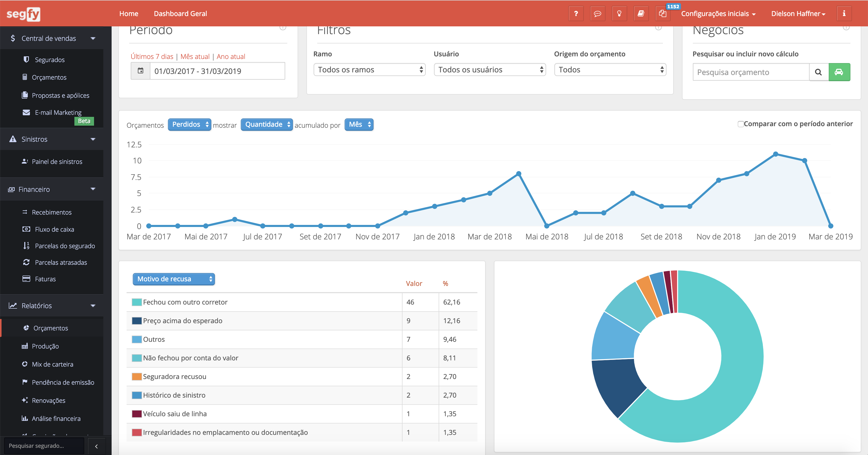Open the Dielson Haffner user menu

point(798,14)
